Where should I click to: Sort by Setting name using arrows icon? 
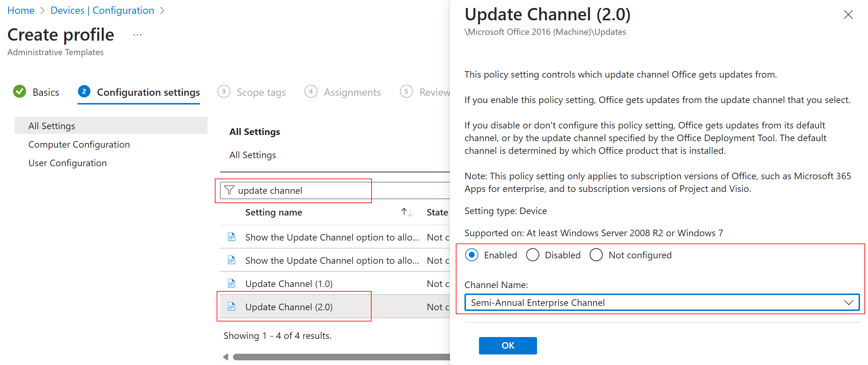tap(407, 212)
